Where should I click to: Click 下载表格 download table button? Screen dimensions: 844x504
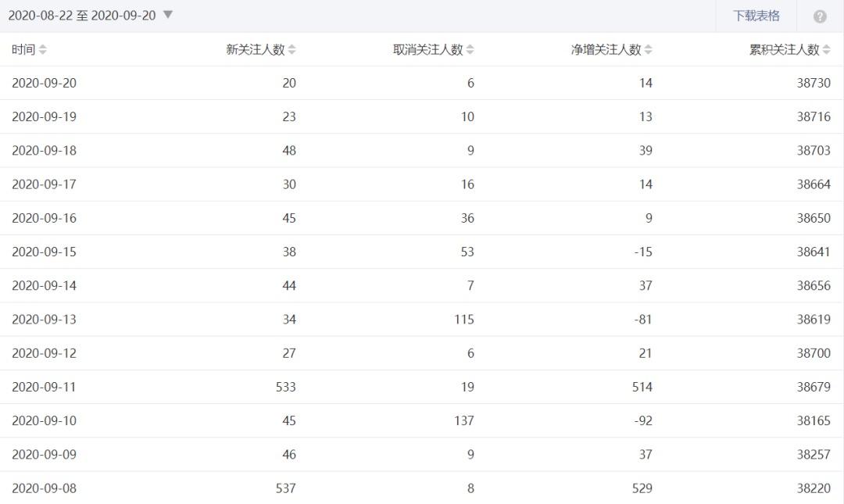[756, 16]
